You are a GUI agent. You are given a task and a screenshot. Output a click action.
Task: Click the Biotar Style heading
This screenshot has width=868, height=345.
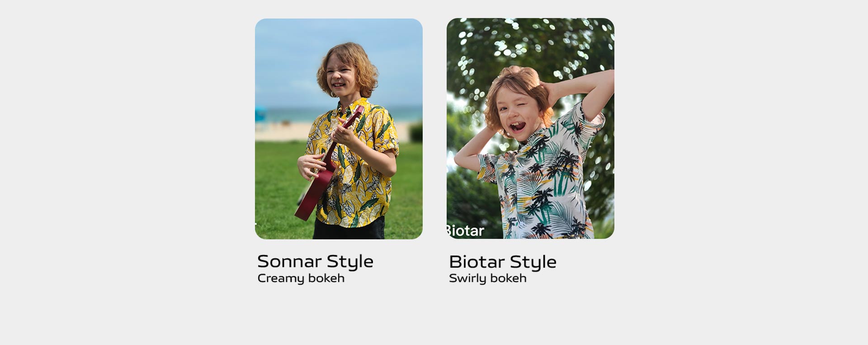tap(502, 262)
